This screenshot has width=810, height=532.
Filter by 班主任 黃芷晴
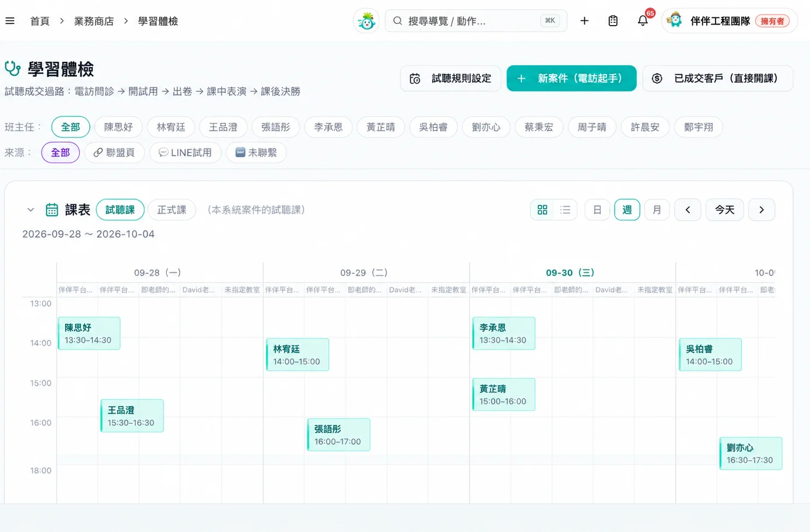click(x=381, y=127)
